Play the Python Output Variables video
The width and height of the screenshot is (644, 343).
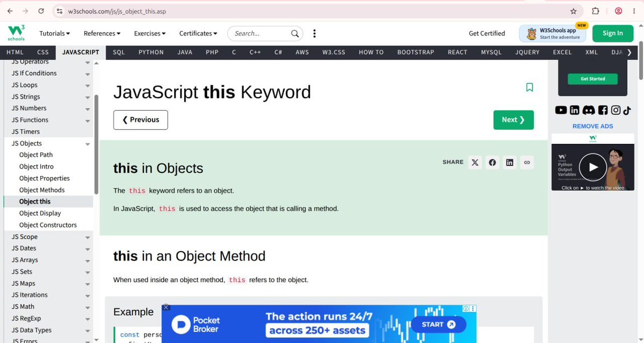coord(592,167)
